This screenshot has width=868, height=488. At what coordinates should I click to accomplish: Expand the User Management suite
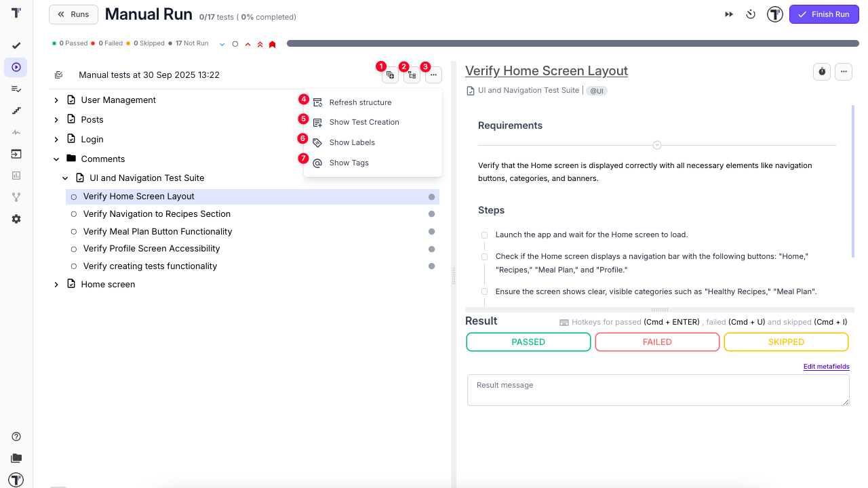coord(56,100)
